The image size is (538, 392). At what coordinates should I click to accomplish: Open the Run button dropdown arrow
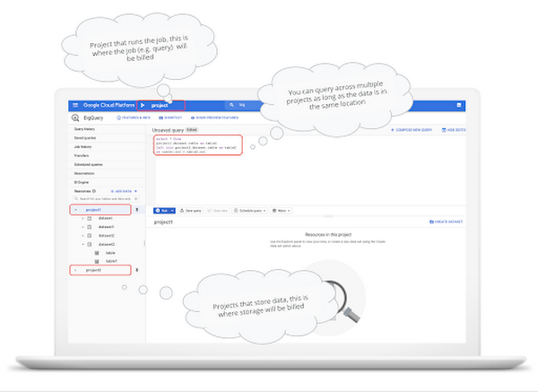[x=172, y=211]
